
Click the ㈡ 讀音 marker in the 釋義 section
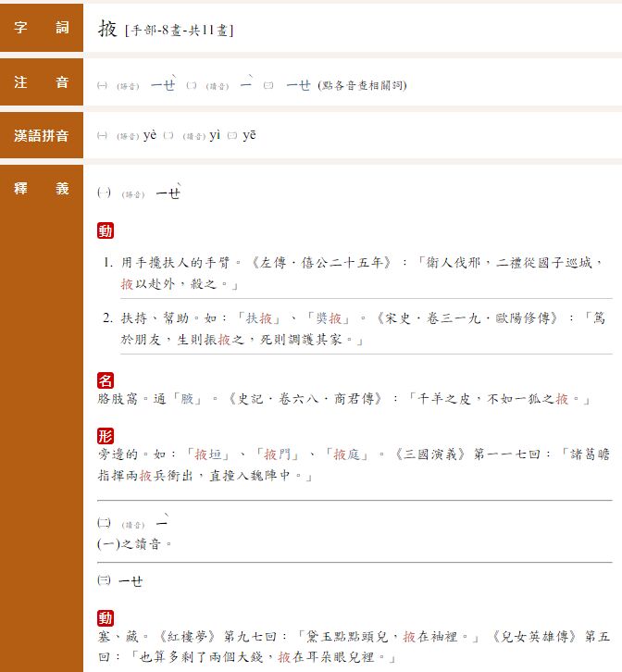point(104,524)
